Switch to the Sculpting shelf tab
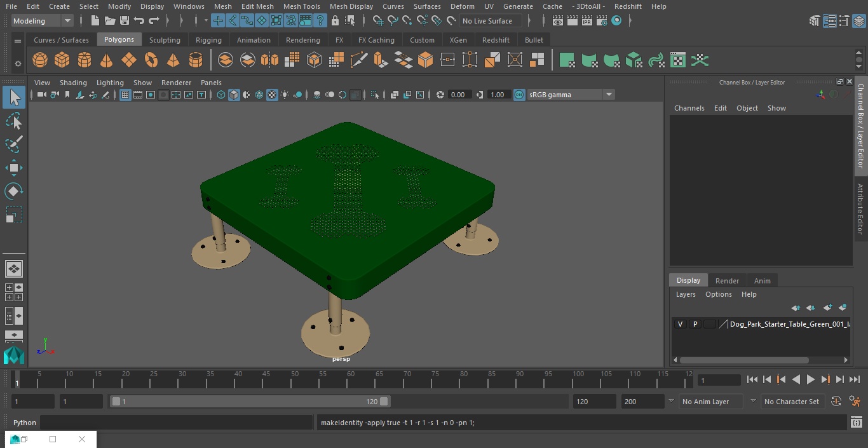 pos(165,40)
